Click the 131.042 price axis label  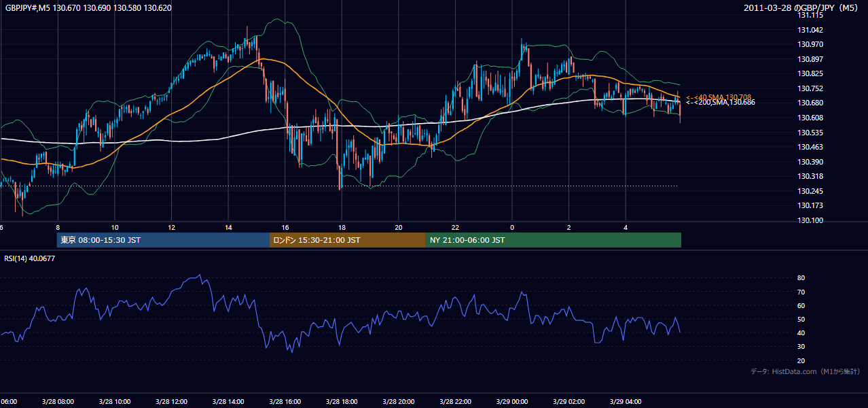810,30
